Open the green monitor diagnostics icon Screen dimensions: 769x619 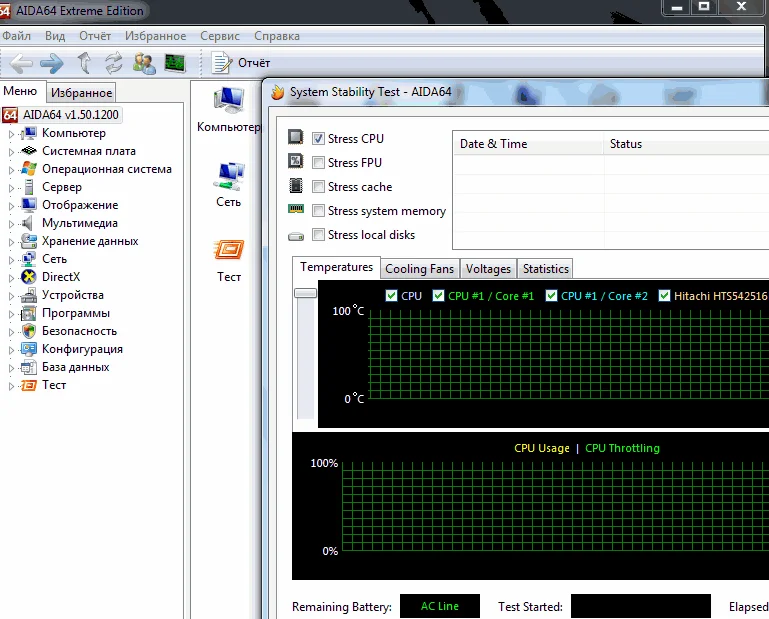pyautogui.click(x=175, y=63)
